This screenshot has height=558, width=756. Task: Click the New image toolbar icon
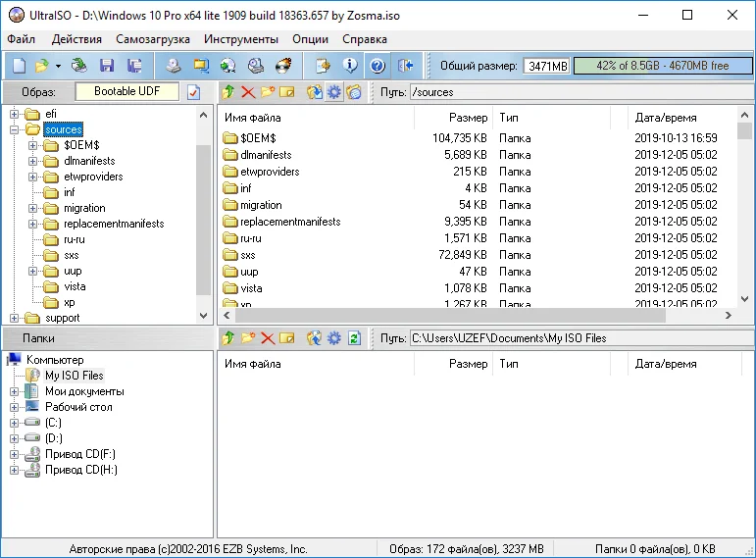18,66
